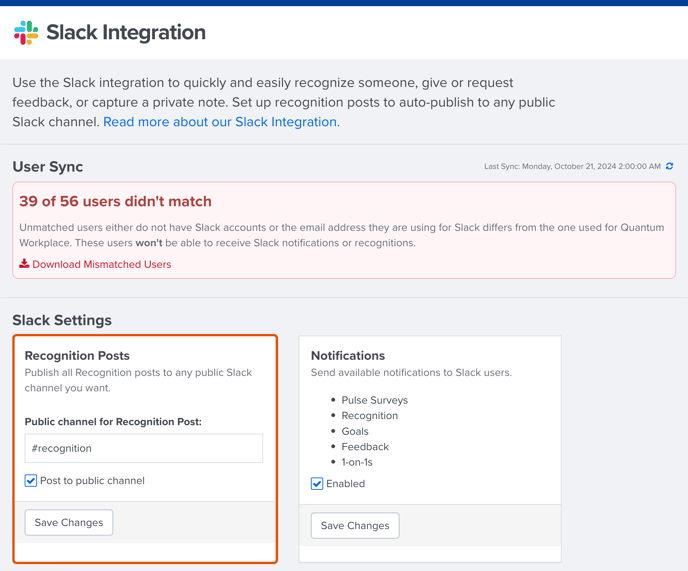The image size is (688, 571).
Task: Uncheck the Enabled notifications checkbox
Action: [317, 484]
